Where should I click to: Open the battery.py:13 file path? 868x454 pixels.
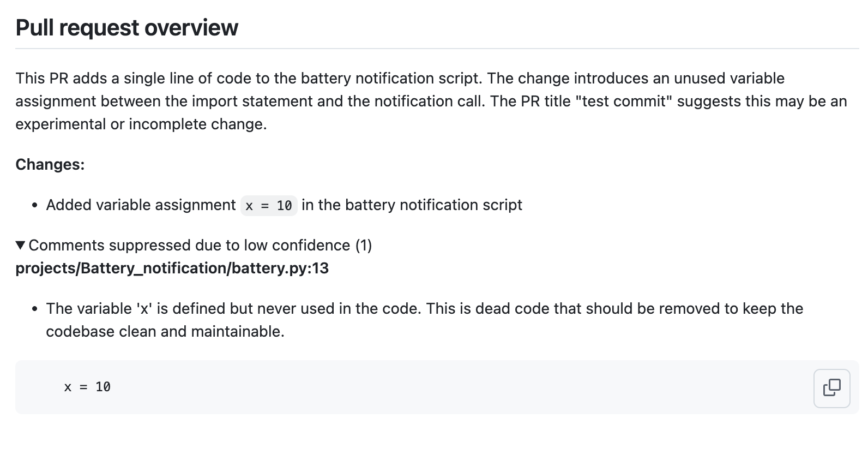(x=172, y=268)
